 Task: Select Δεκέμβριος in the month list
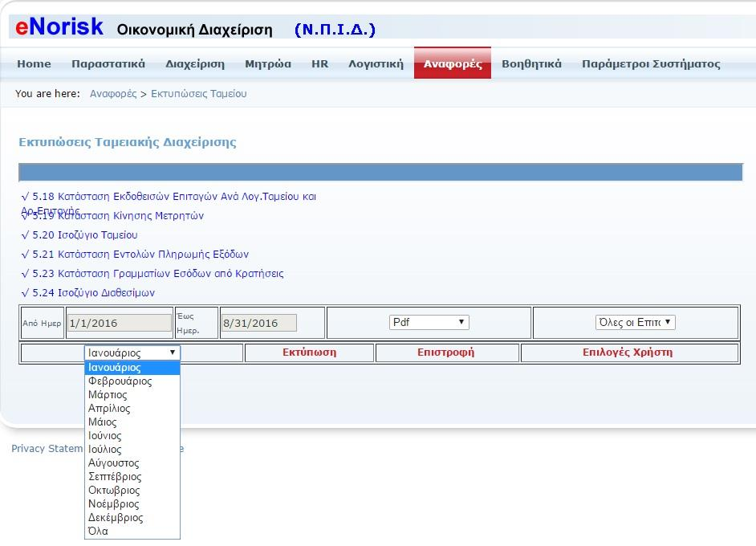tap(132, 518)
